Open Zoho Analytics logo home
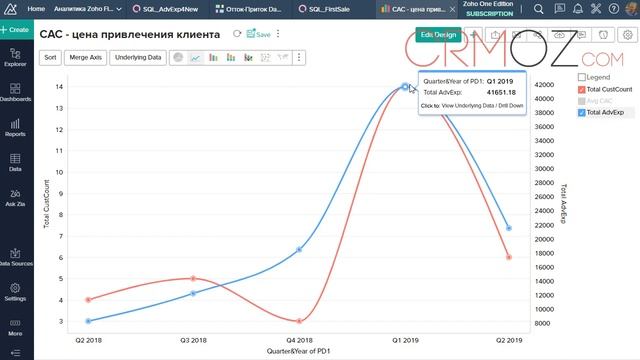 click(x=10, y=9)
